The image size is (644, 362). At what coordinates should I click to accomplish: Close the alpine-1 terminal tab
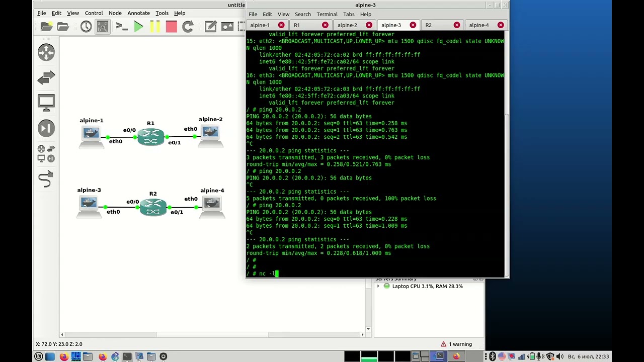click(281, 25)
